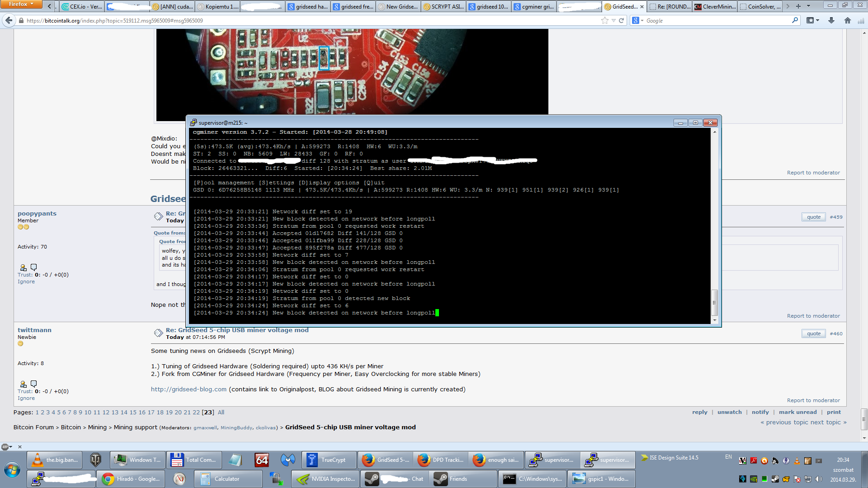Quote post #460 by twittmann
The width and height of the screenshot is (868, 488).
click(x=814, y=333)
